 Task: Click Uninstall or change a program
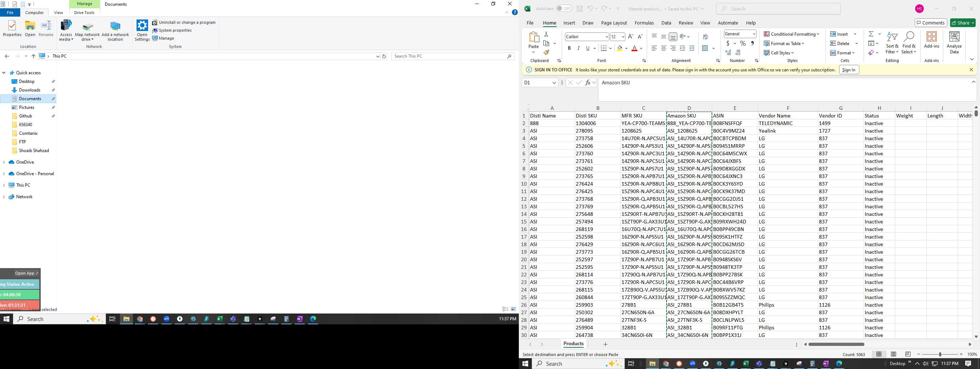tap(184, 22)
